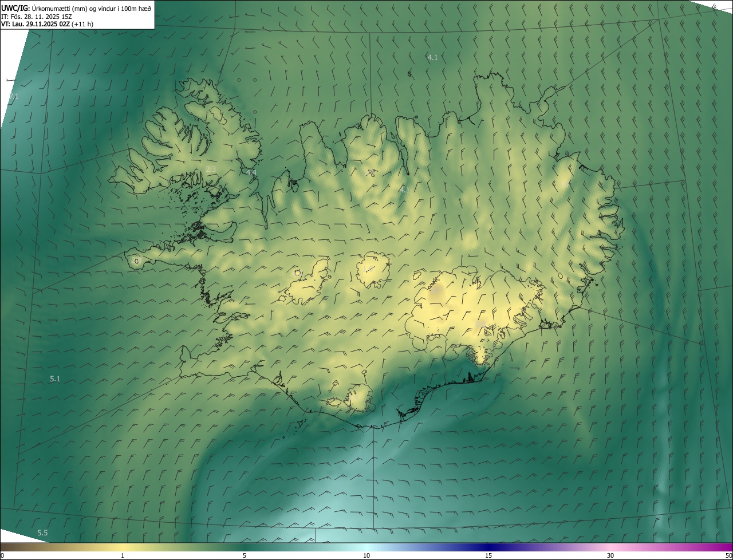The width and height of the screenshot is (733, 560).
Task: Click the '5' tick on the color scale
Action: tap(245, 555)
